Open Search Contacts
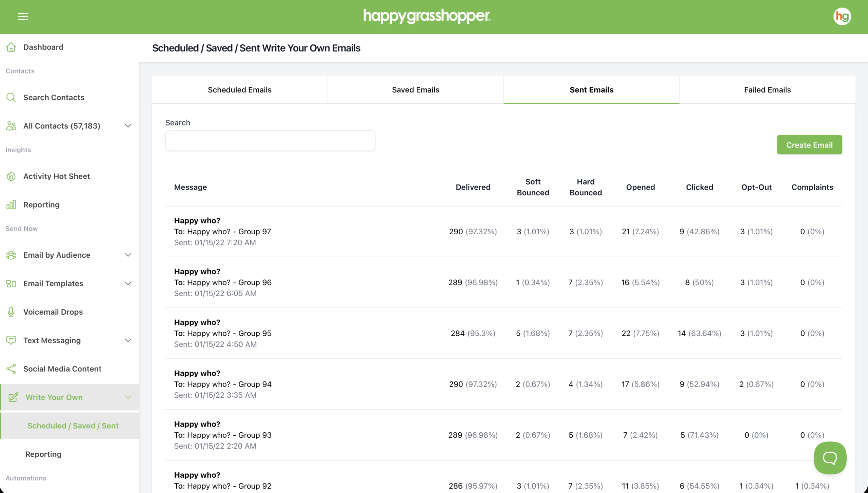Screen dimensions: 868x493 tap(54, 97)
